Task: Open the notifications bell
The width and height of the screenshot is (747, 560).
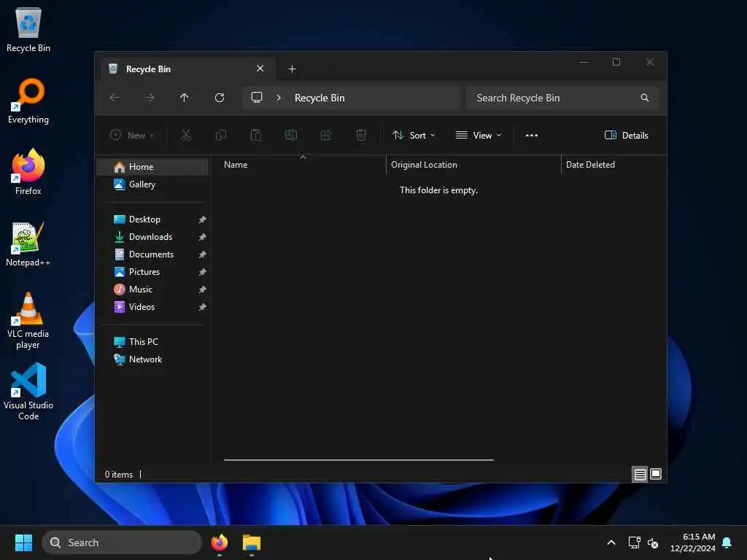Action: coord(727,542)
